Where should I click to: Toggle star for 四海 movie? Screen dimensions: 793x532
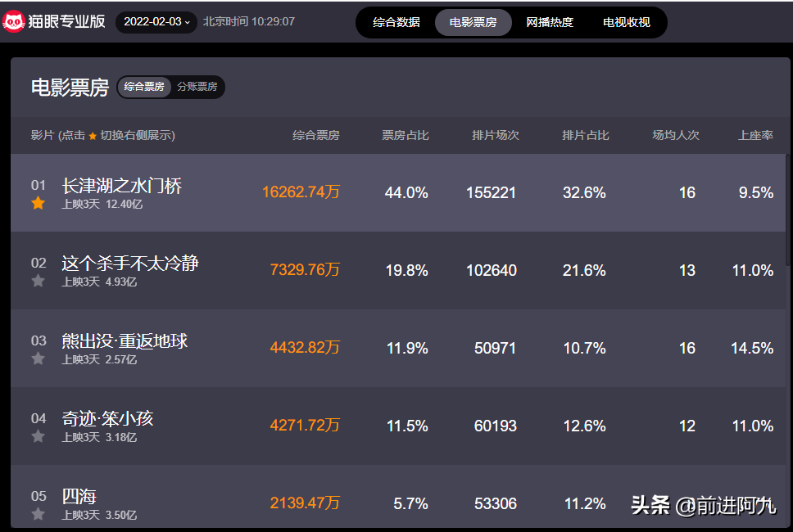[x=38, y=515]
